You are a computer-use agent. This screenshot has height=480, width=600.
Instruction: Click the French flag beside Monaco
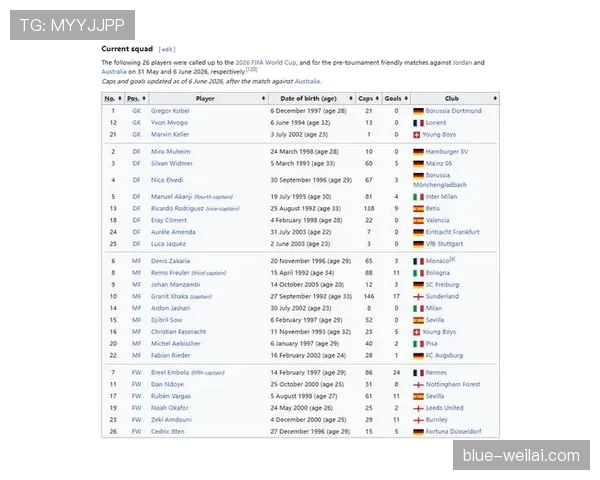(418, 261)
